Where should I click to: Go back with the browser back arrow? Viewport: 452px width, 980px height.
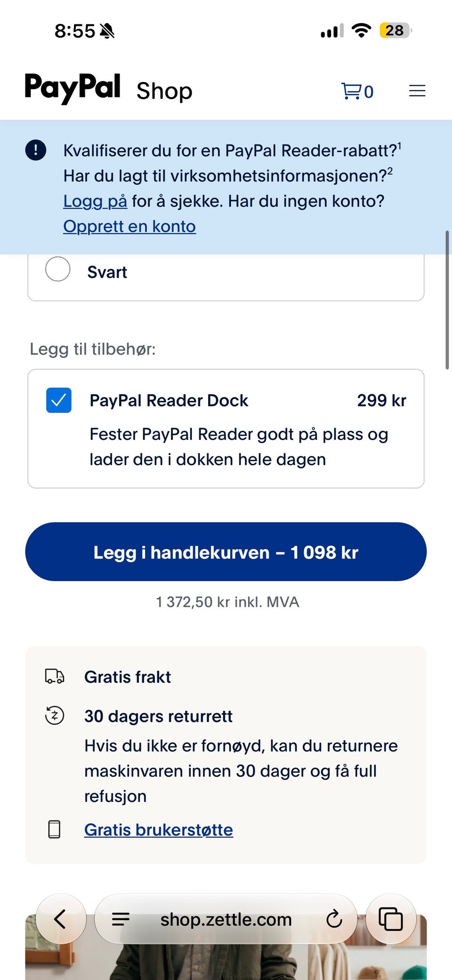point(61,919)
